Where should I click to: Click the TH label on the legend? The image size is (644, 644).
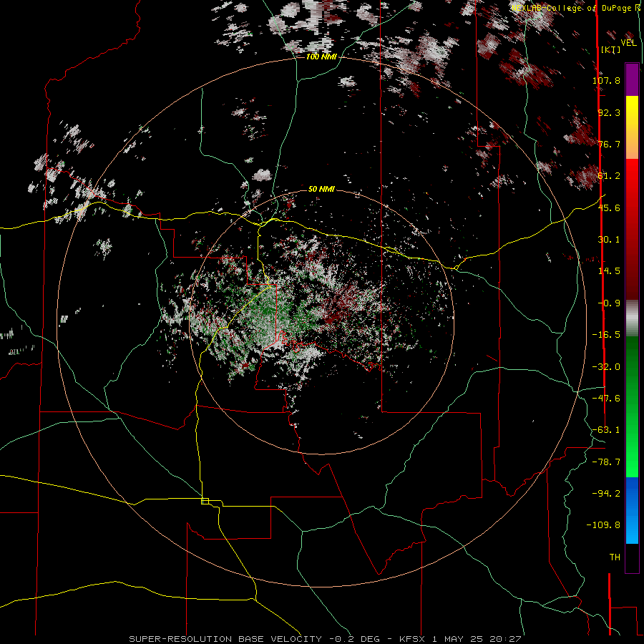pos(615,557)
